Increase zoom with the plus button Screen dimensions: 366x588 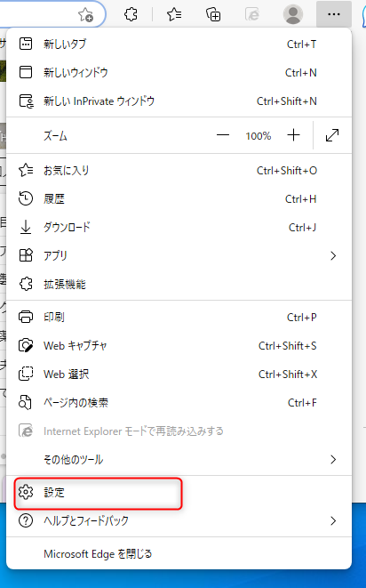pyautogui.click(x=294, y=135)
